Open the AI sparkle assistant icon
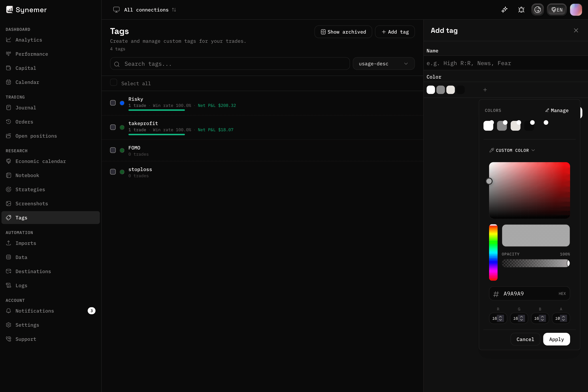This screenshot has width=588, height=392. coord(504,10)
